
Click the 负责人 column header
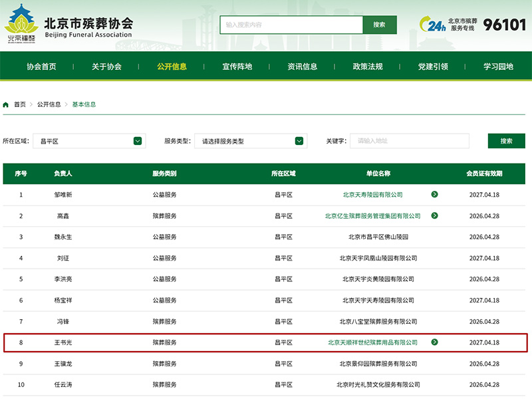63,174
